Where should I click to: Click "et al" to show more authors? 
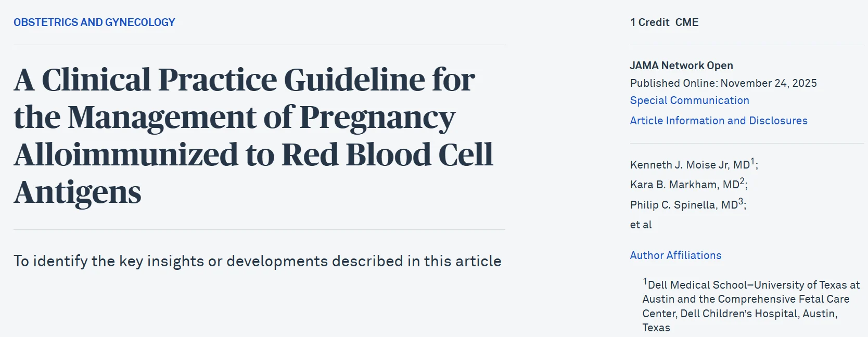coord(641,225)
